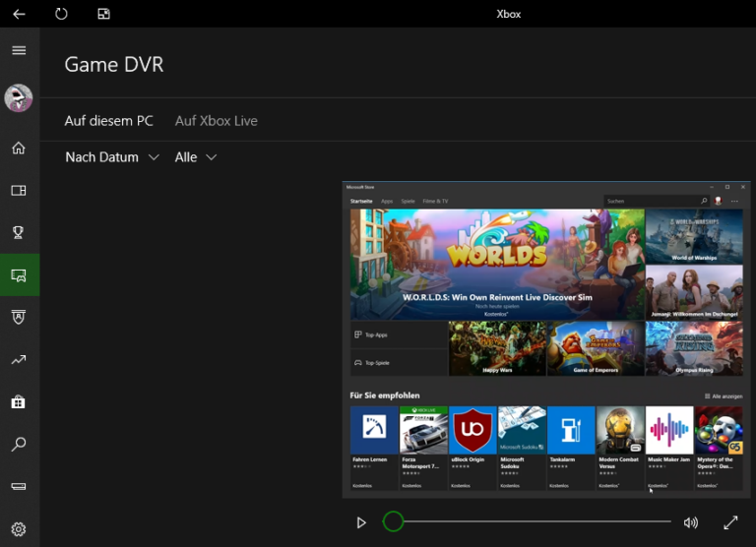Select the highlighted Game DVR sidebar icon
Screen dimensions: 756x547
tap(20, 275)
